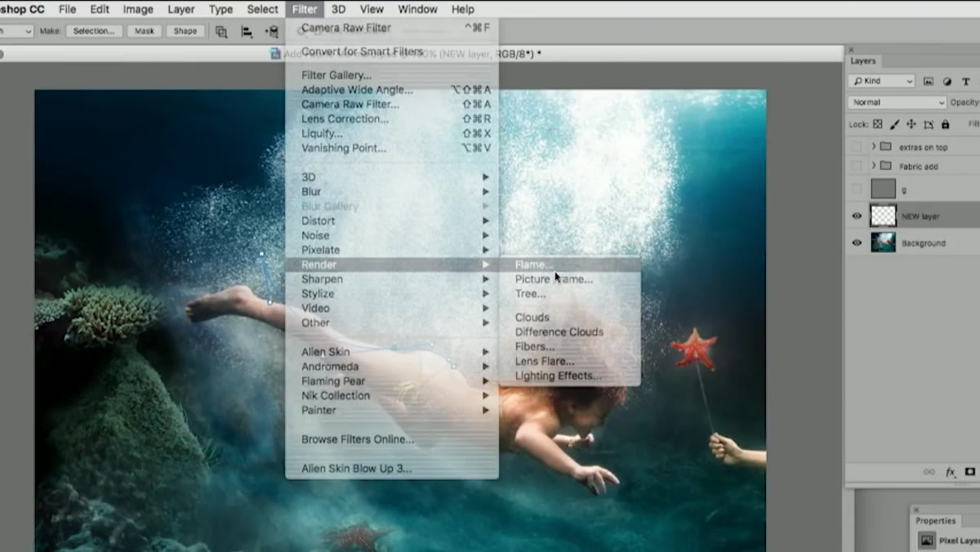Click the Selection button

(x=94, y=31)
